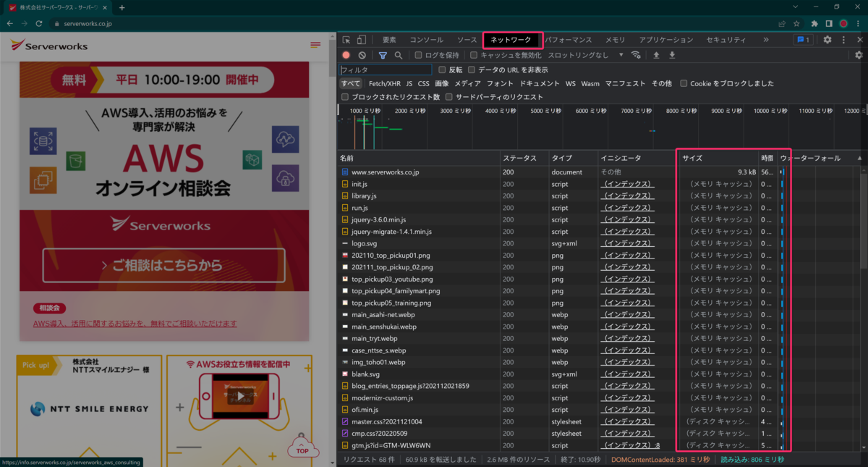Close the DevTools panel

click(x=859, y=40)
